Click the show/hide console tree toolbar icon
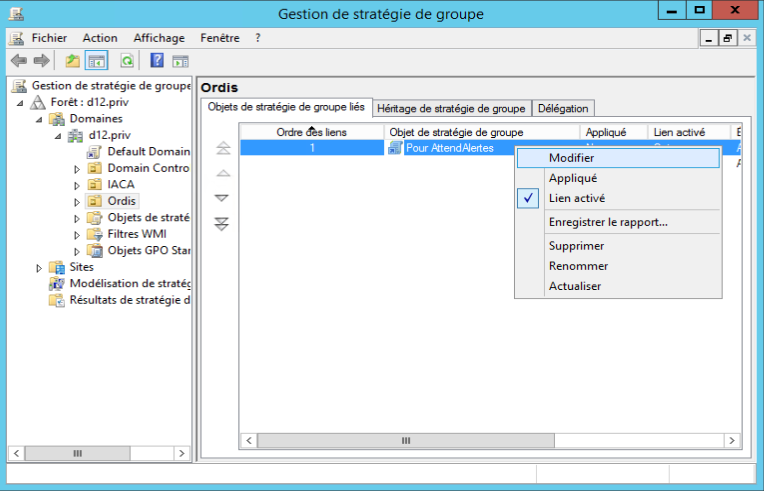764x491 pixels. [97, 61]
